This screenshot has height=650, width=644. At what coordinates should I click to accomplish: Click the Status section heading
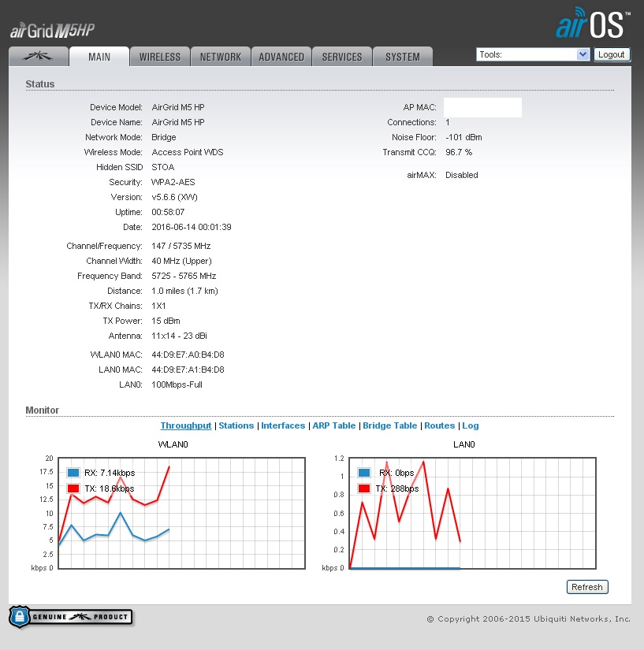point(40,84)
